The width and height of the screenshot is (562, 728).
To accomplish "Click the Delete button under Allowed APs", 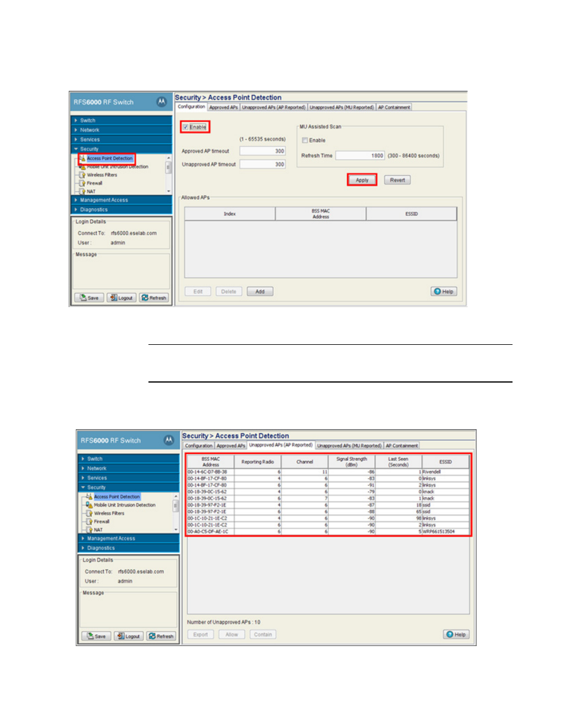I will tap(229, 291).
